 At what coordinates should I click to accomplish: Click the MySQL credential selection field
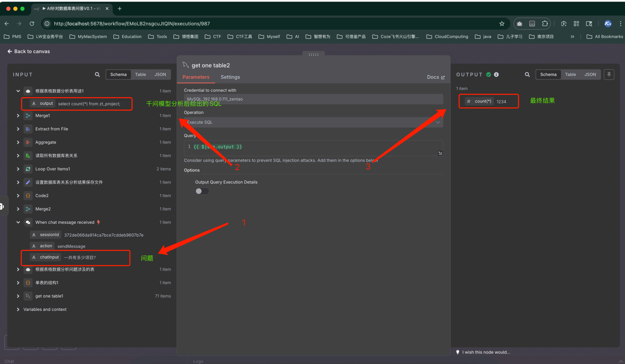(313, 99)
